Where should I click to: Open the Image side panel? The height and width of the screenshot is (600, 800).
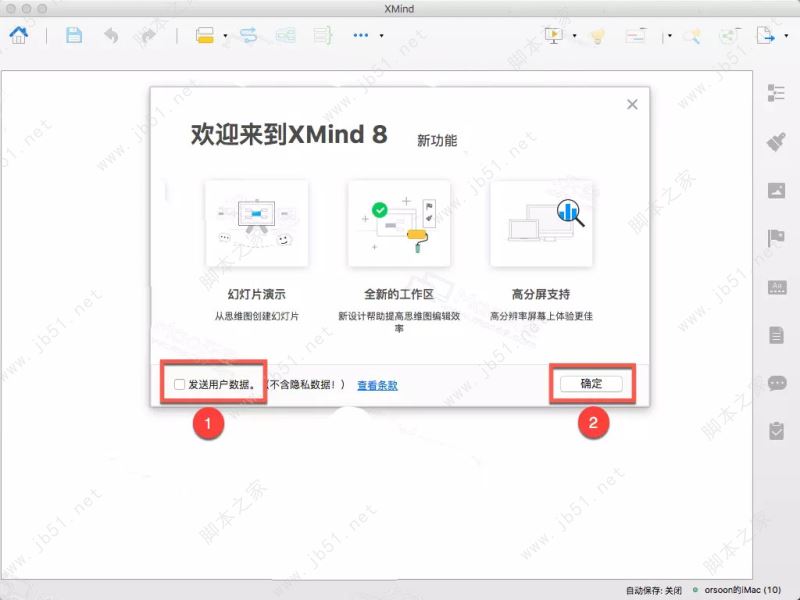point(776,190)
